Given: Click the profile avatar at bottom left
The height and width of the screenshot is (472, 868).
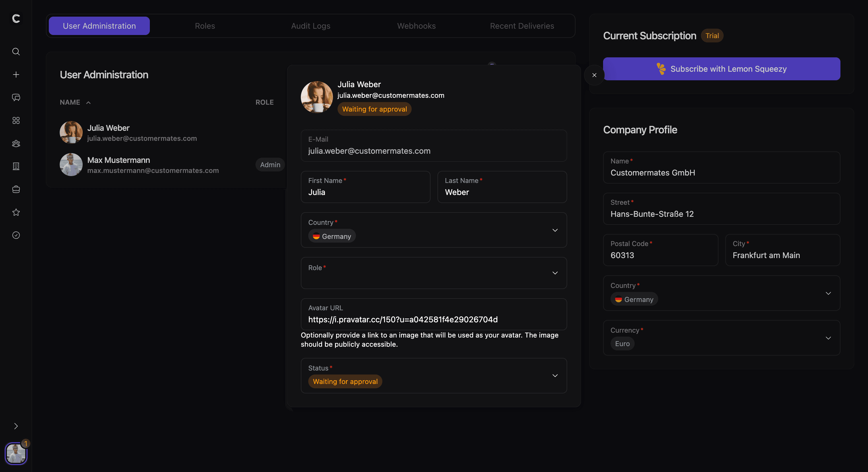Looking at the screenshot, I should tap(16, 453).
